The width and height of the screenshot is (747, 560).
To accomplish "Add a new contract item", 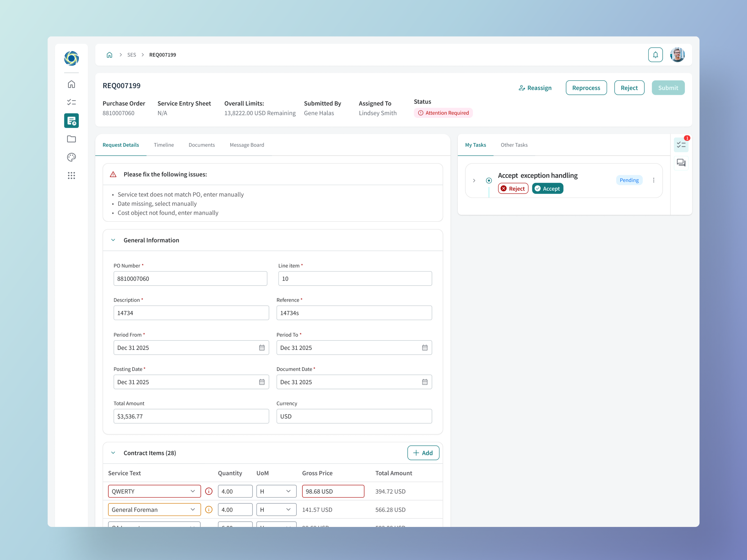I will (x=423, y=453).
